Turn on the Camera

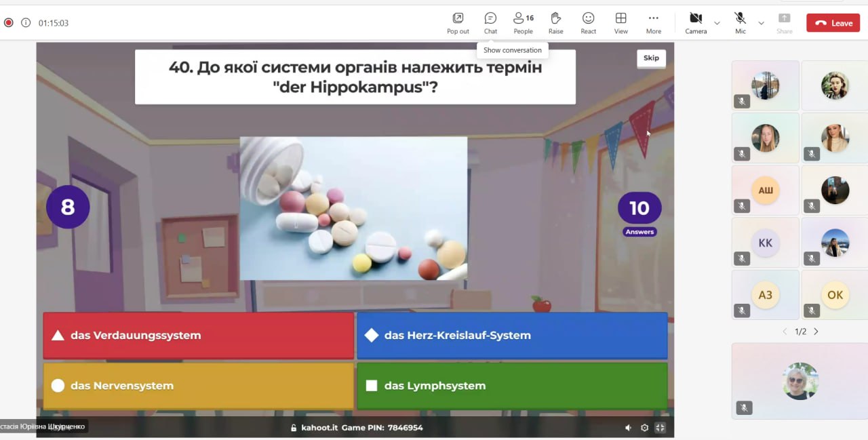pos(696,23)
